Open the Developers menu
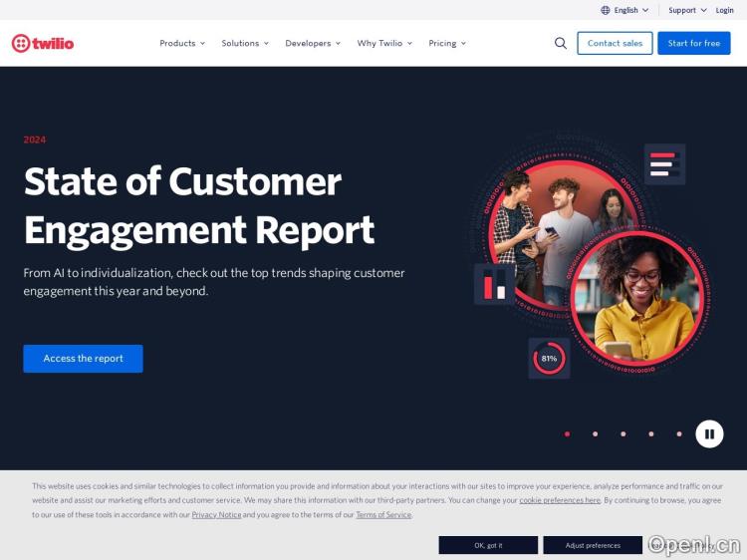This screenshot has width=747, height=560. tap(313, 43)
